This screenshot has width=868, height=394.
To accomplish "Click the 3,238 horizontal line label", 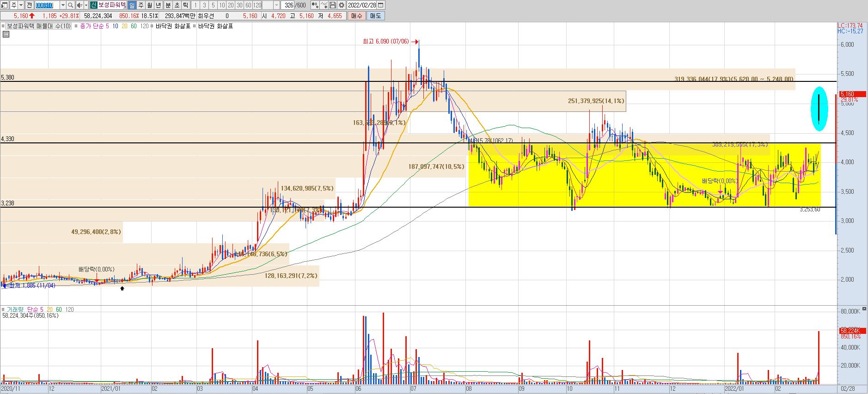I will pos(7,203).
